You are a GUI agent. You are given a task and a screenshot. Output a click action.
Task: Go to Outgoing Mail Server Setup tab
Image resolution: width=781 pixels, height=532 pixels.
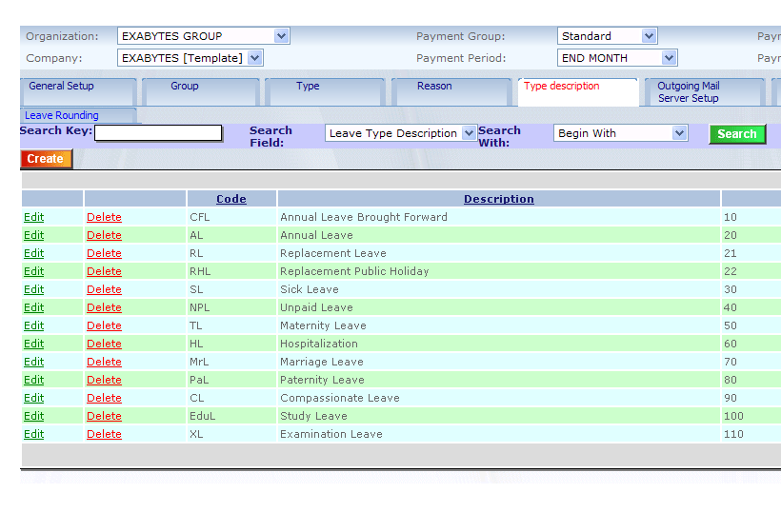pyautogui.click(x=689, y=92)
